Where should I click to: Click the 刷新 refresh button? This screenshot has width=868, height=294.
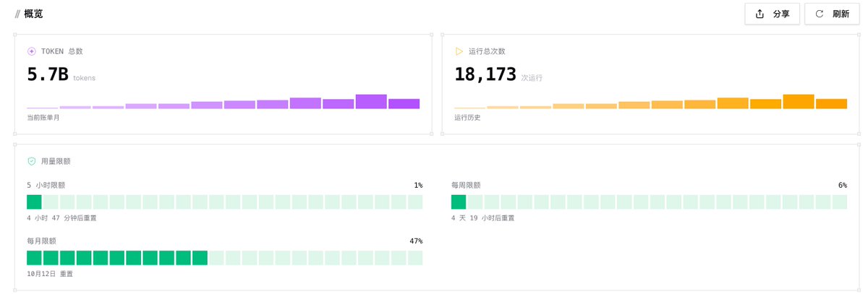[832, 14]
